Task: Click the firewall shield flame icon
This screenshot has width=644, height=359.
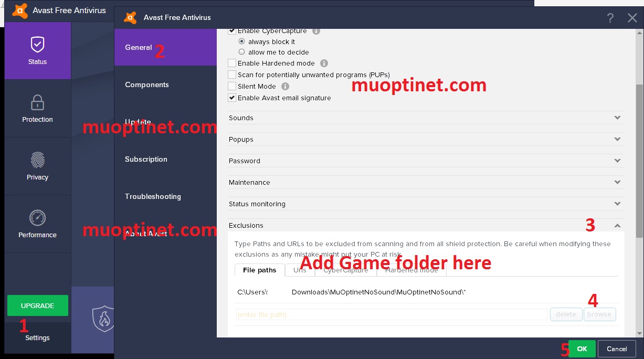Action: tap(103, 319)
